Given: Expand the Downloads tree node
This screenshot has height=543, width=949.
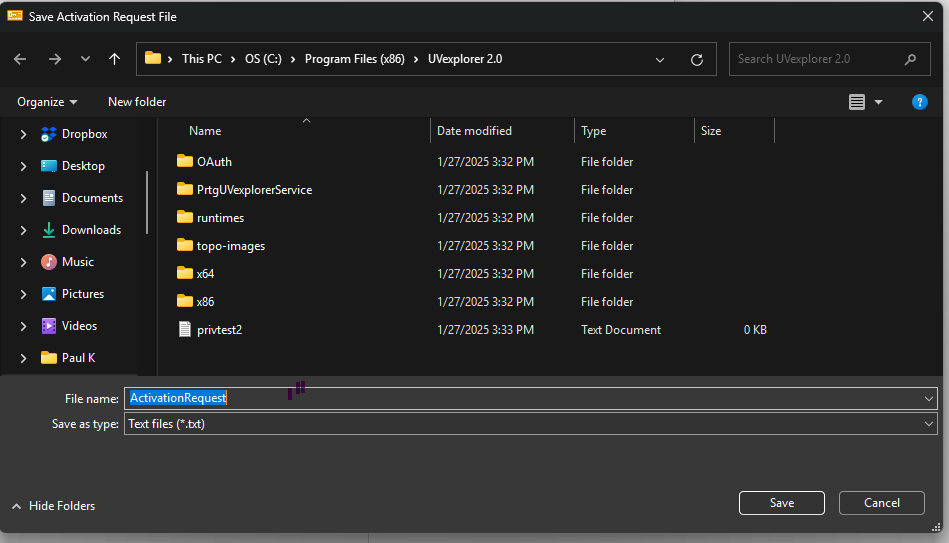Looking at the screenshot, I should point(23,230).
